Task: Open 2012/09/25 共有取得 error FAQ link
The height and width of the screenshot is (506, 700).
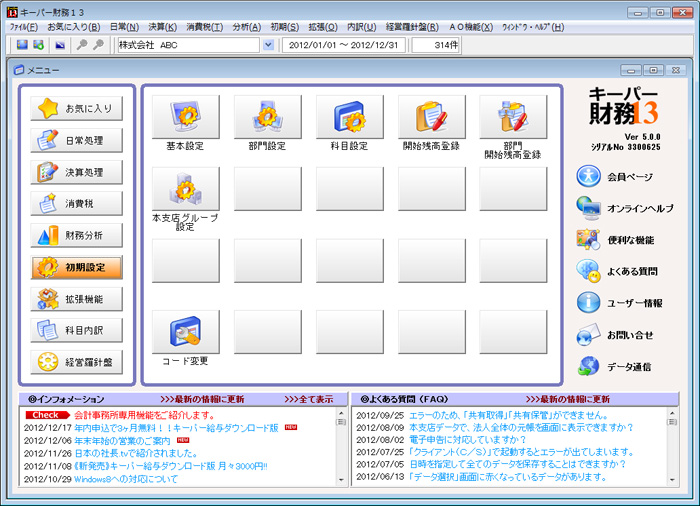Action: click(508, 415)
